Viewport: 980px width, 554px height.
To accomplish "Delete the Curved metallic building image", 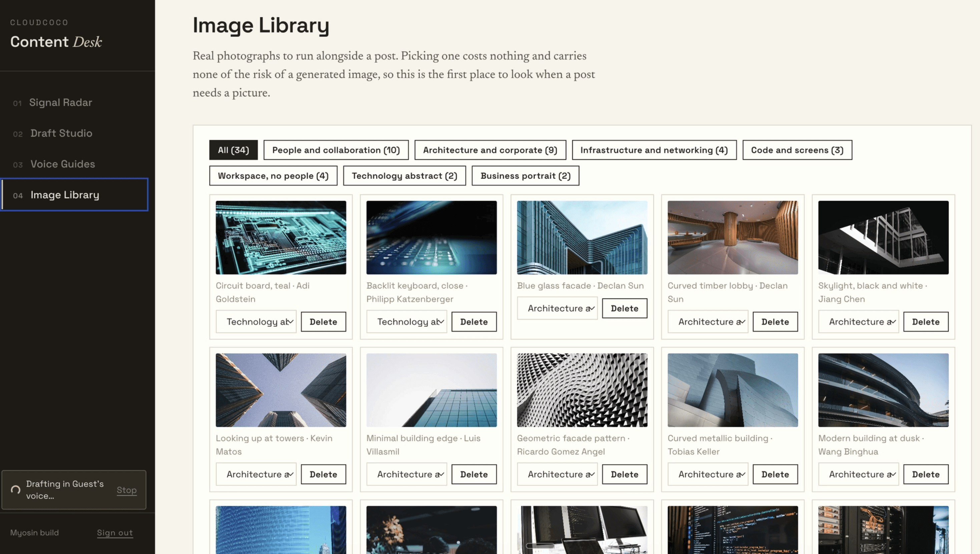I will pyautogui.click(x=775, y=475).
